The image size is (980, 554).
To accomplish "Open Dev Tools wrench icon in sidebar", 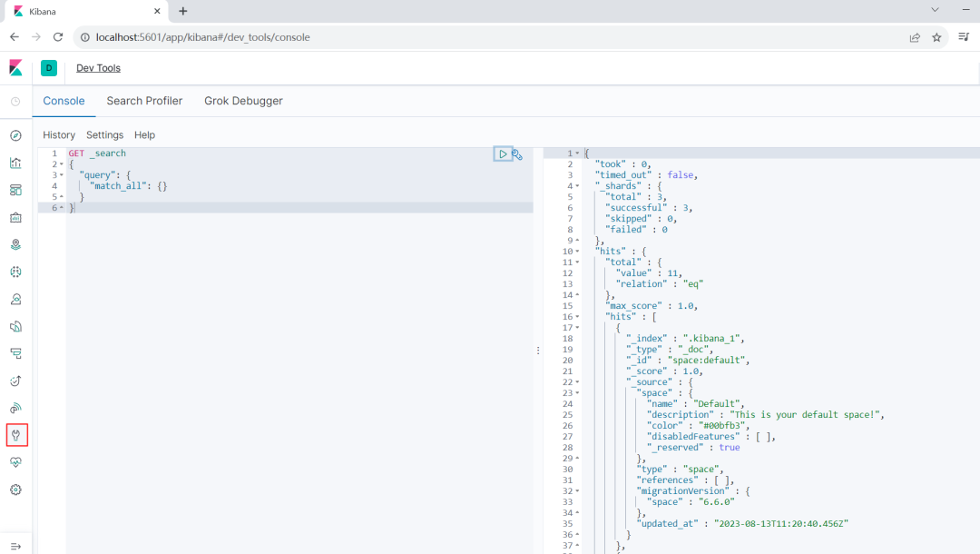I will pos(15,435).
